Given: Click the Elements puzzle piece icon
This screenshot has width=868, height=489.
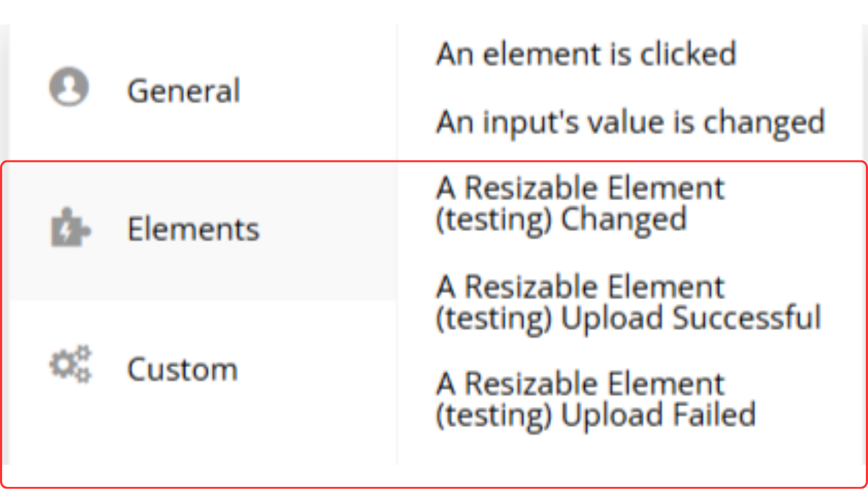Looking at the screenshot, I should (70, 228).
